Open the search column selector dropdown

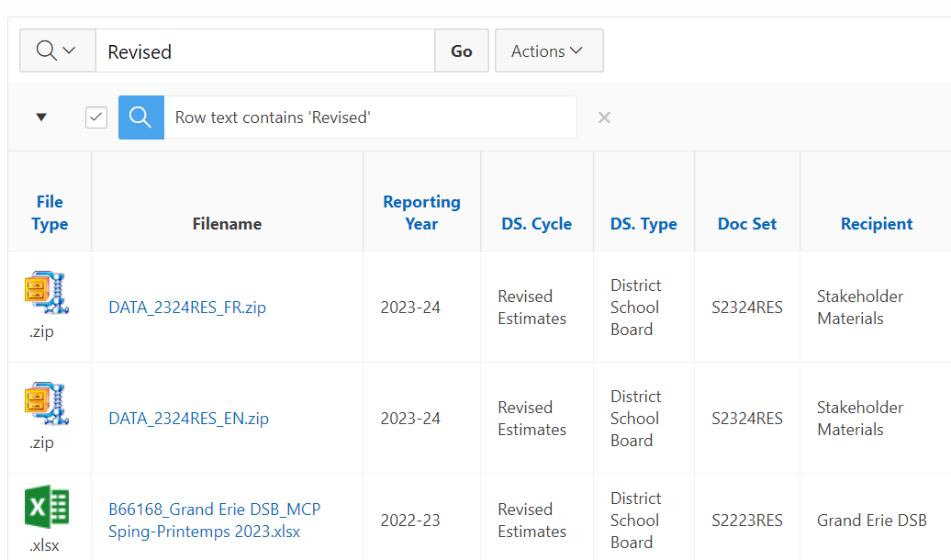click(x=57, y=50)
